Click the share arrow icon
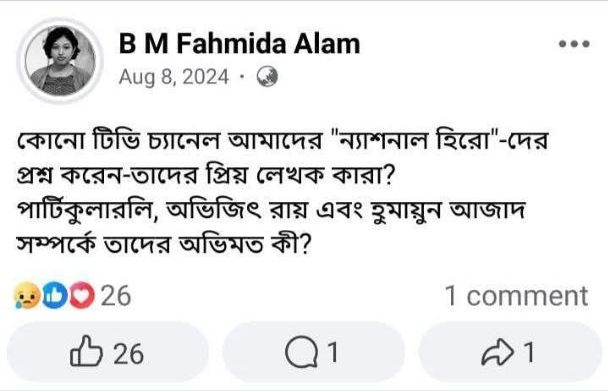Screen dimensions: 608x391 pos(499,352)
